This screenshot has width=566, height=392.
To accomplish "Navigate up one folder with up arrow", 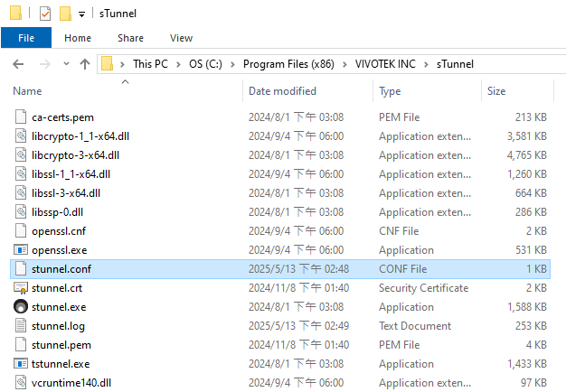I will point(85,64).
